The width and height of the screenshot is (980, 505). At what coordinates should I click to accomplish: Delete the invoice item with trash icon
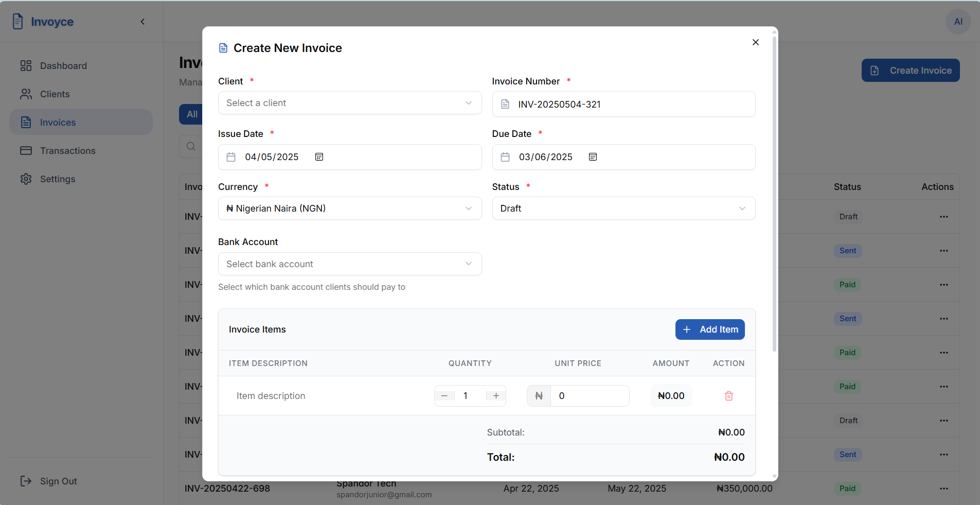[729, 396]
